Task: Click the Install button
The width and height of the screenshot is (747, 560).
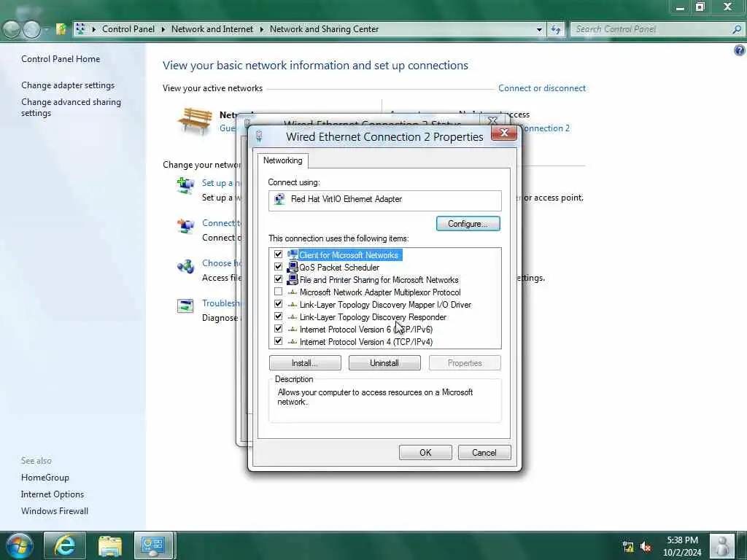Action: tap(305, 363)
